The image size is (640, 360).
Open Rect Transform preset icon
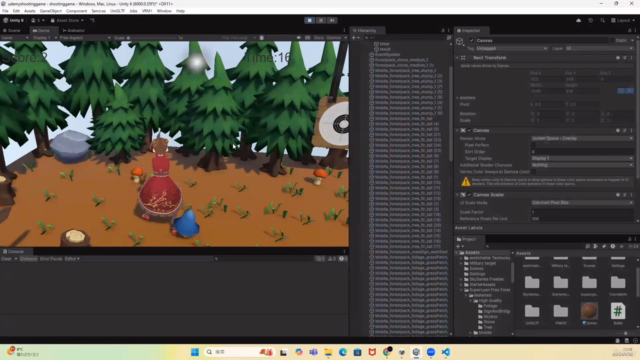click(624, 58)
